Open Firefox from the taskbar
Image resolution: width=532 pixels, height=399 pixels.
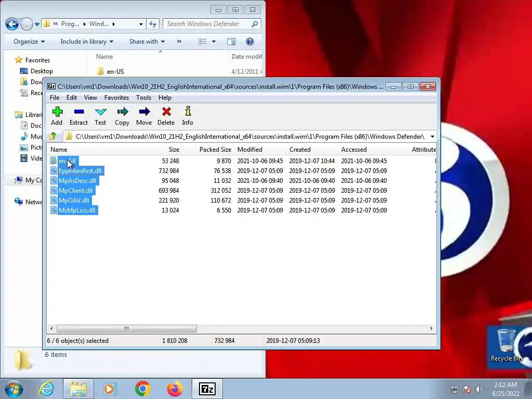(x=175, y=389)
